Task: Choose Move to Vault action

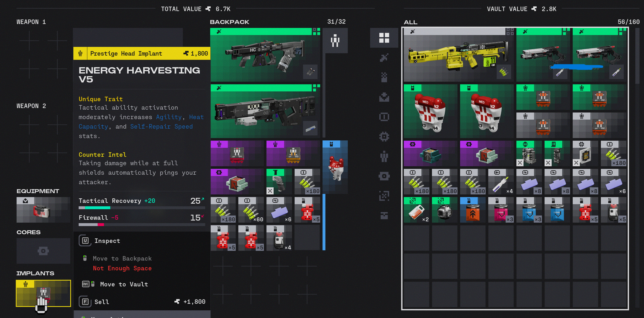Action: click(124, 284)
